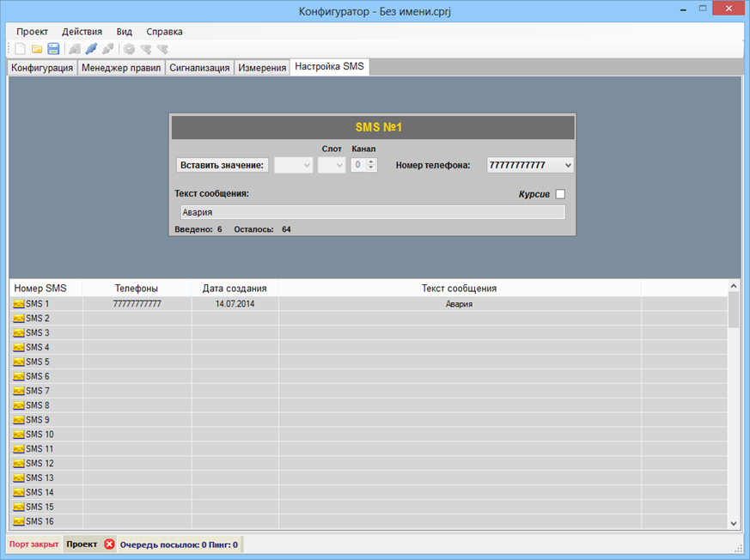
Task: Click the gray icon just left of blue plug
Action: (x=75, y=49)
